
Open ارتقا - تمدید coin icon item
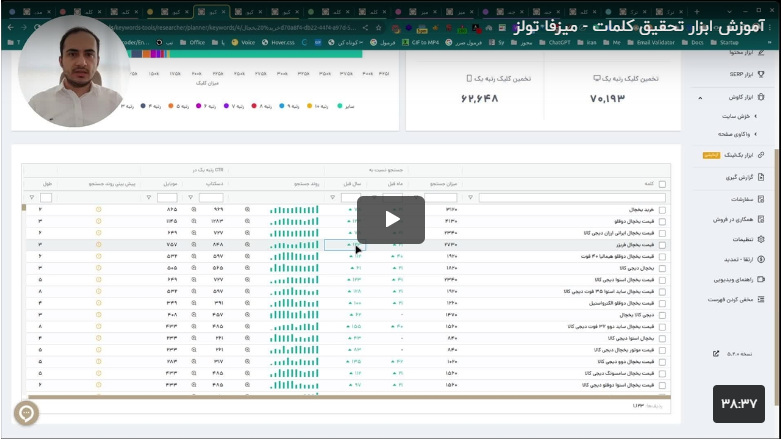[x=761, y=259]
